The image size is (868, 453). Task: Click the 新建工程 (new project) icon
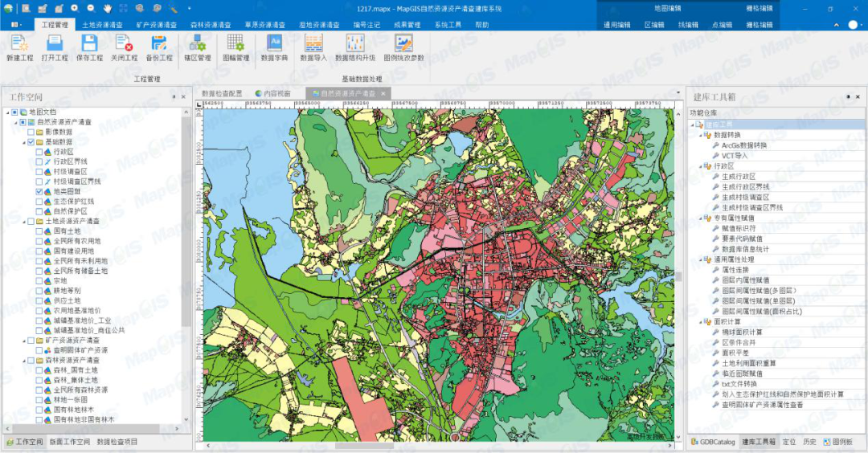(x=19, y=43)
